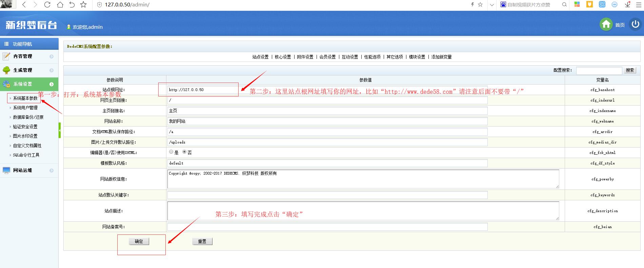Screen dimensions: 644x268
Task: Open 数据库备份/还原 in sidebar
Action: (28, 117)
